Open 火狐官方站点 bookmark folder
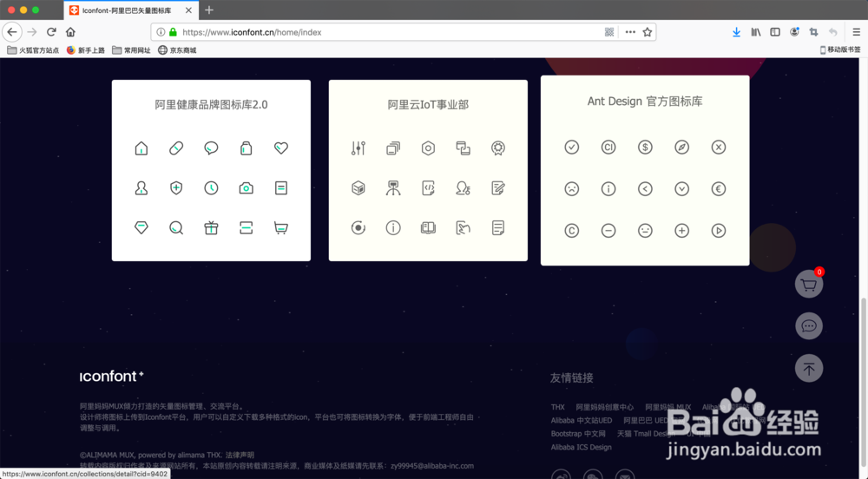The height and width of the screenshot is (479, 868). (33, 50)
